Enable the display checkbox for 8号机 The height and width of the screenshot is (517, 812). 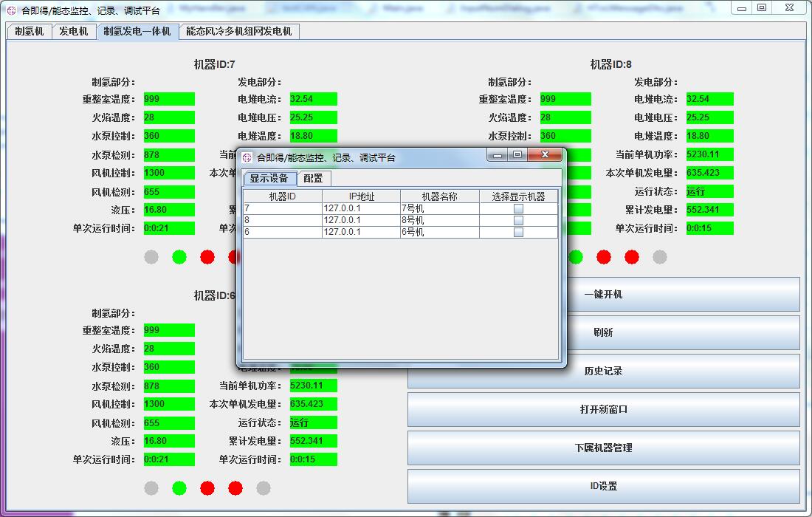[518, 220]
